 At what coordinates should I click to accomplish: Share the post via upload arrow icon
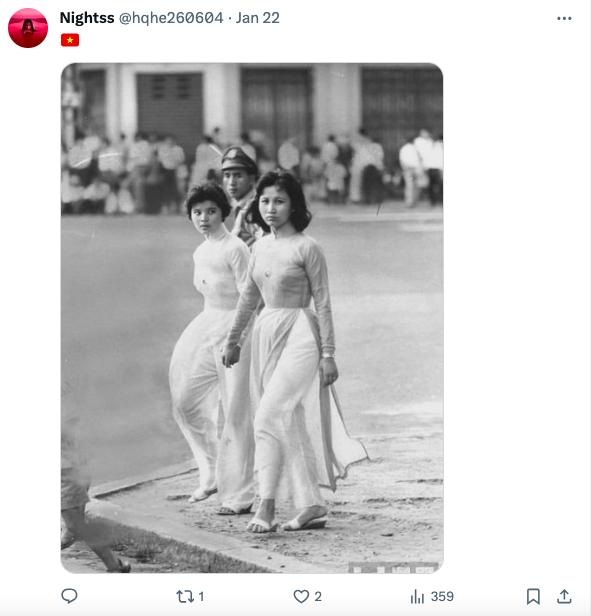[x=564, y=596]
